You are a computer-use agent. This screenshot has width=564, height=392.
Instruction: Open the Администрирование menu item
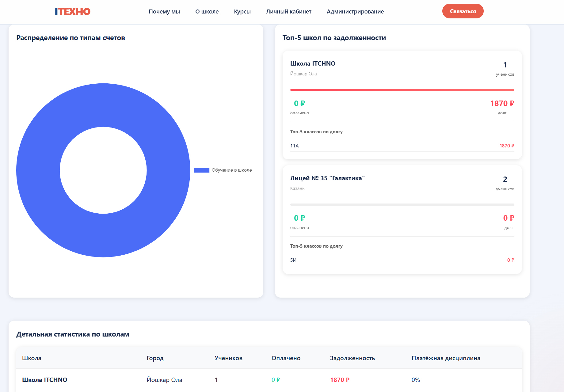[x=355, y=12]
